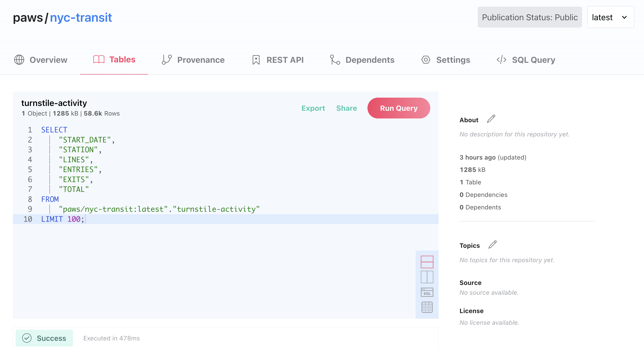Click the SELECT keyword in editor
This screenshot has width=644, height=350.
click(54, 130)
